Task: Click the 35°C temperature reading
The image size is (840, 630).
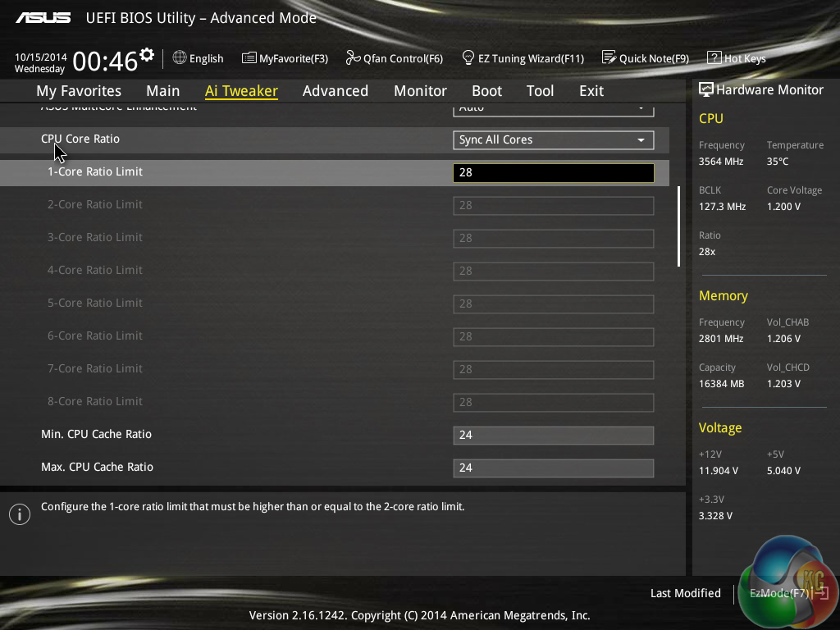Action: pyautogui.click(x=778, y=162)
